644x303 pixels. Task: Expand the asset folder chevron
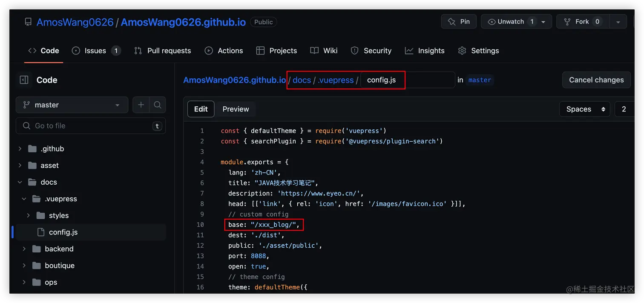point(20,165)
